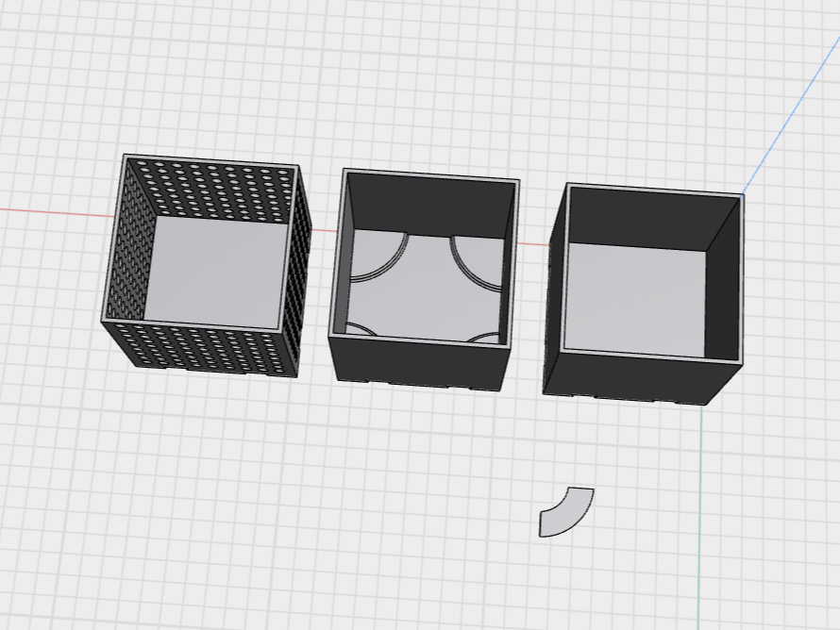Select the perforated box with hole pattern
The height and width of the screenshot is (630, 840).
[x=207, y=266]
